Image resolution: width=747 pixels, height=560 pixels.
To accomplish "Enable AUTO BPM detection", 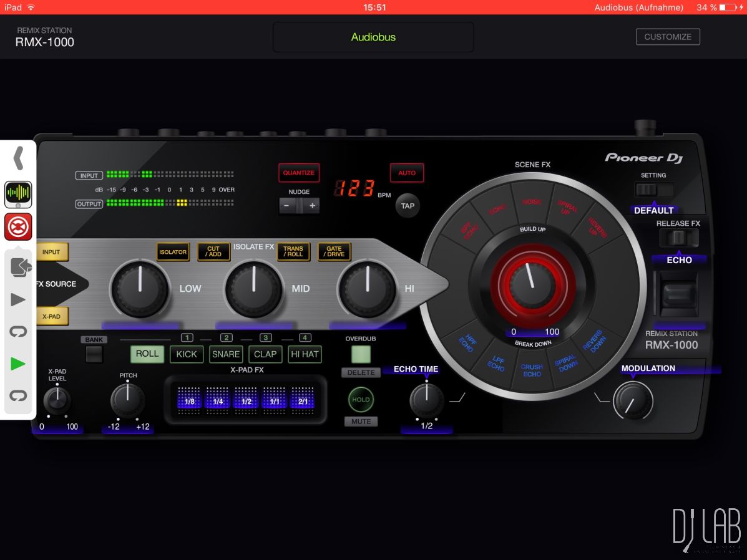I will pyautogui.click(x=407, y=173).
